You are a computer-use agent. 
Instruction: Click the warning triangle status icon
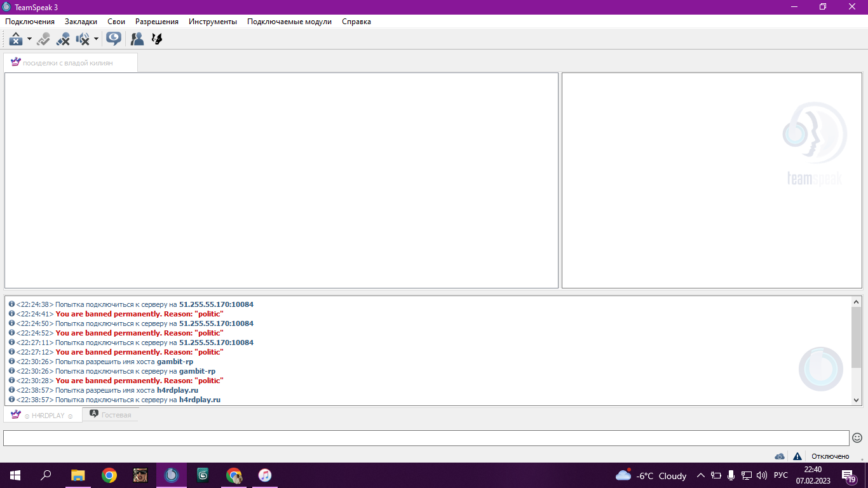797,456
